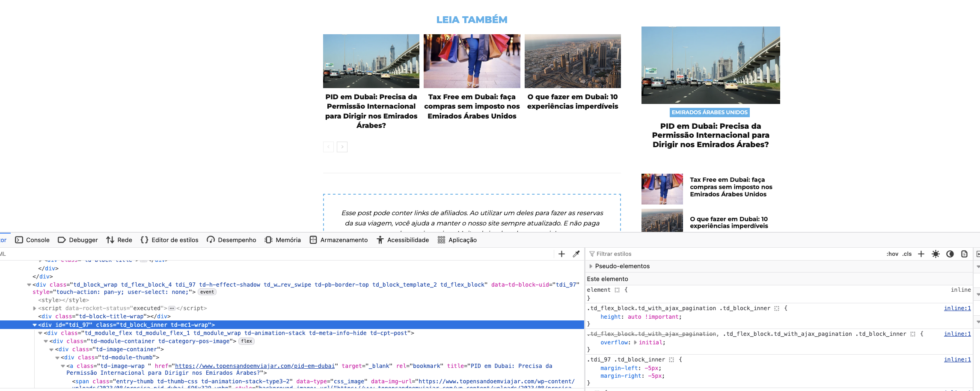Open 'O que fazer em Dubai' under Leia Também

pos(573,102)
